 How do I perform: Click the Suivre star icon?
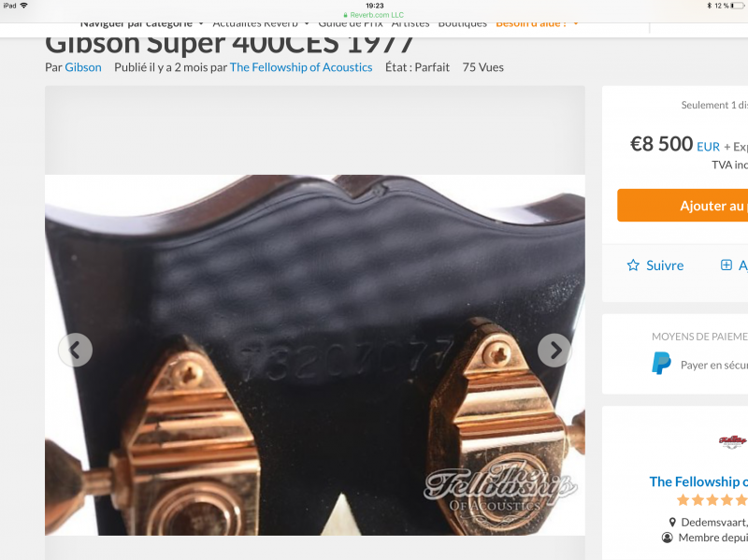click(x=633, y=266)
